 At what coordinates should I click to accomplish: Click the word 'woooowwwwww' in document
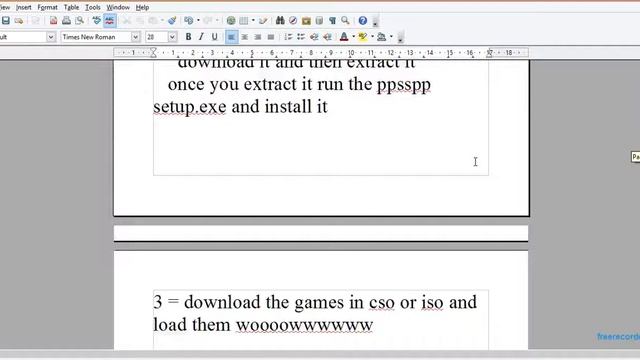(304, 325)
